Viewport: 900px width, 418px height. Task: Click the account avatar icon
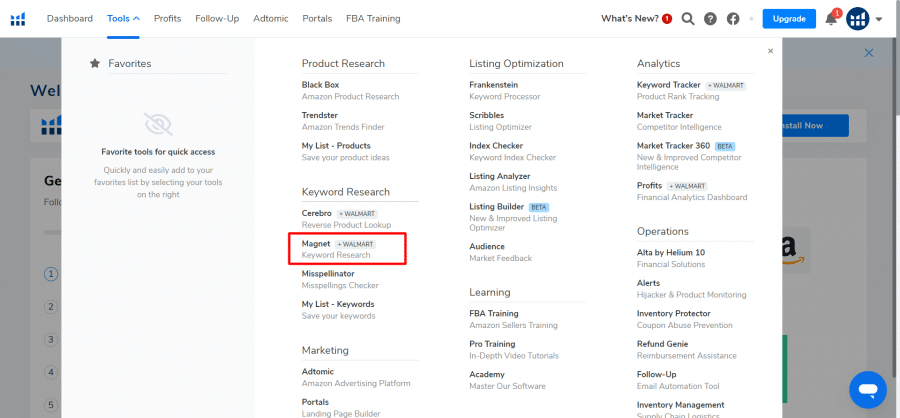pyautogui.click(x=858, y=19)
